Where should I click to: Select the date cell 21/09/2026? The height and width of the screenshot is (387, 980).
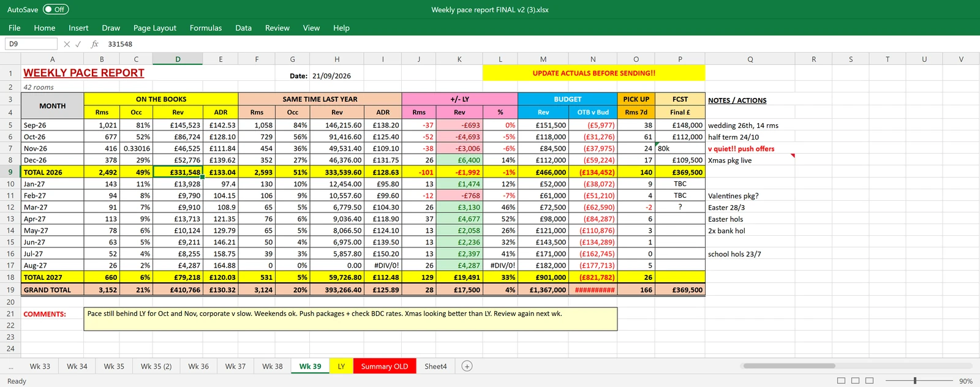337,76
